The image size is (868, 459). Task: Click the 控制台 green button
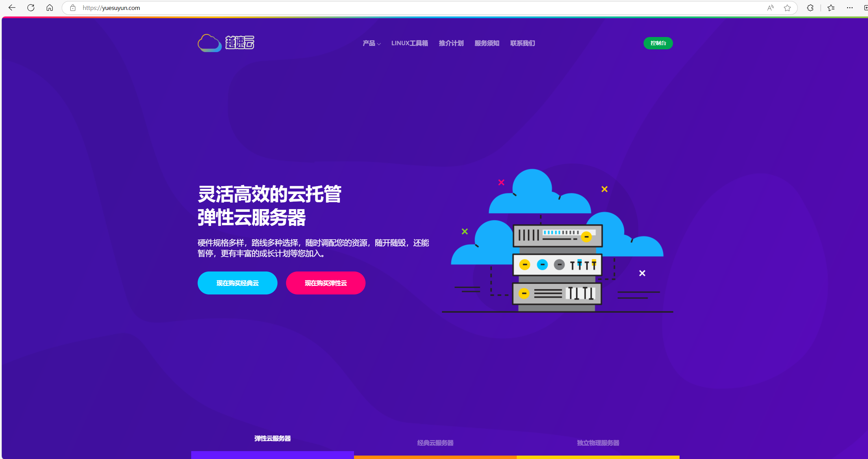(x=659, y=43)
